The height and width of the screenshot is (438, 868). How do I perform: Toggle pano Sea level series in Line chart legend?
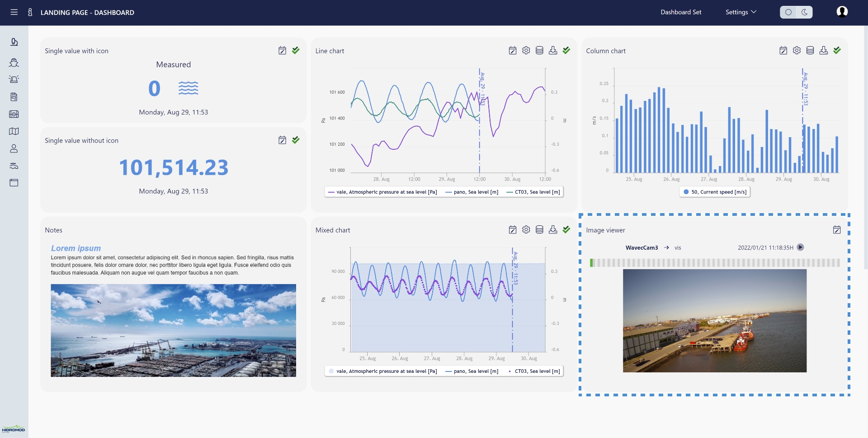pos(472,192)
